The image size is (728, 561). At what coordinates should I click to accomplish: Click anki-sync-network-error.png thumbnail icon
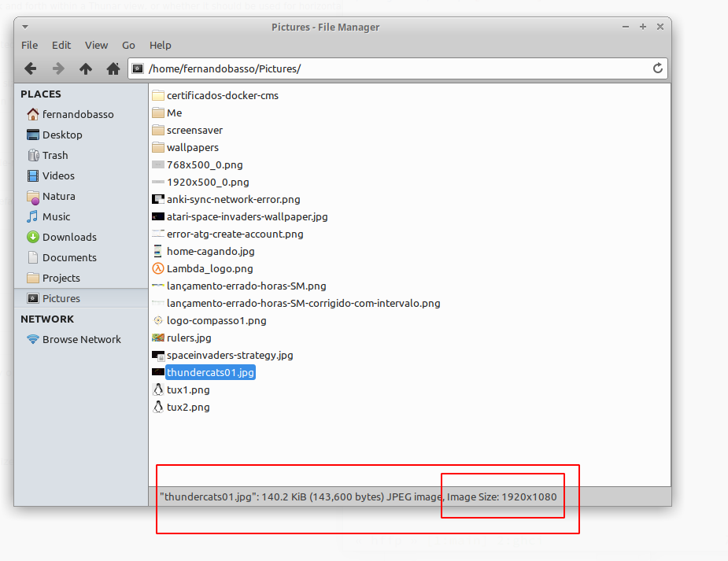coord(158,200)
